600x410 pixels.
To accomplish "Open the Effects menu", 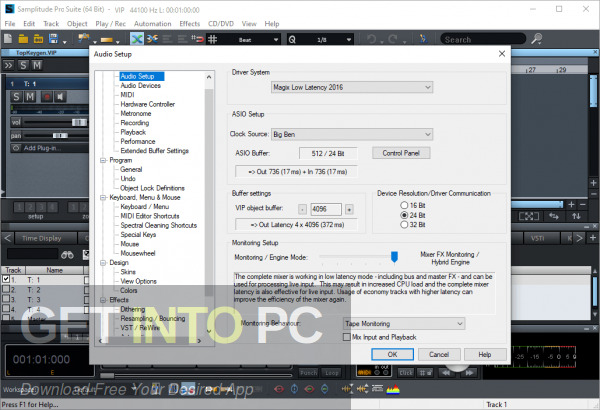I will tap(190, 24).
